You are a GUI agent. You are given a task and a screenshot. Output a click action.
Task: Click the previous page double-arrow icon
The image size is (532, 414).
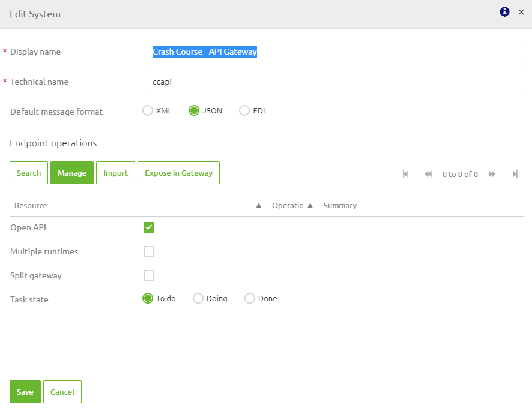(x=428, y=174)
